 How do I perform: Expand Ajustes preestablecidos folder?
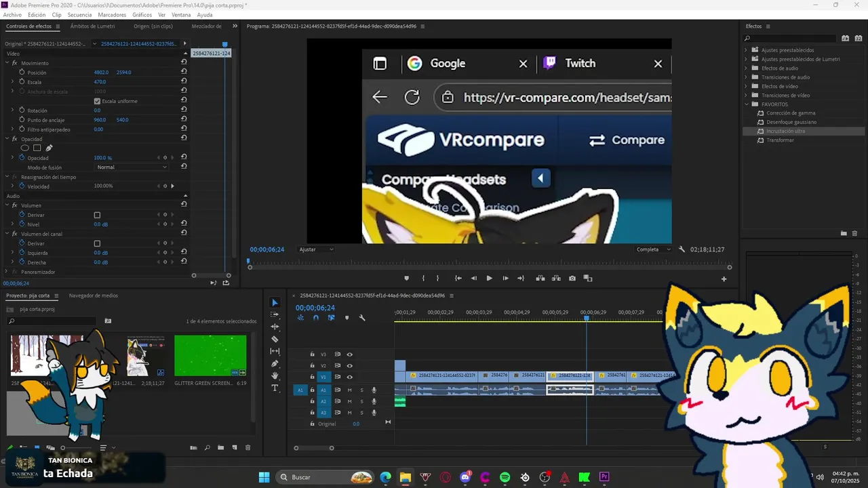click(x=746, y=50)
